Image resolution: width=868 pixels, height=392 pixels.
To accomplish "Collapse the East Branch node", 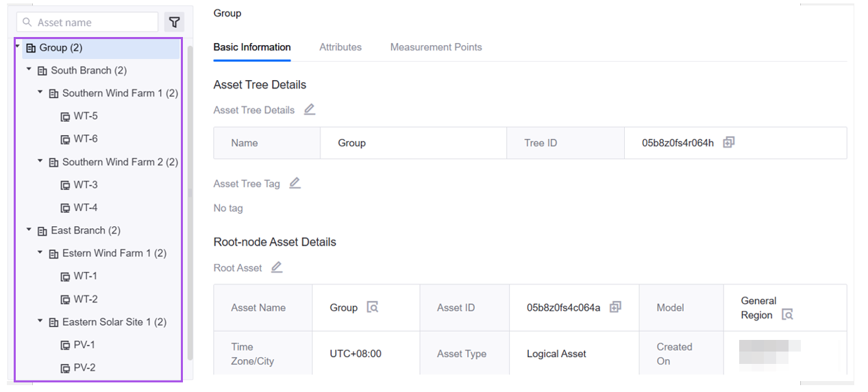I will pos(29,230).
